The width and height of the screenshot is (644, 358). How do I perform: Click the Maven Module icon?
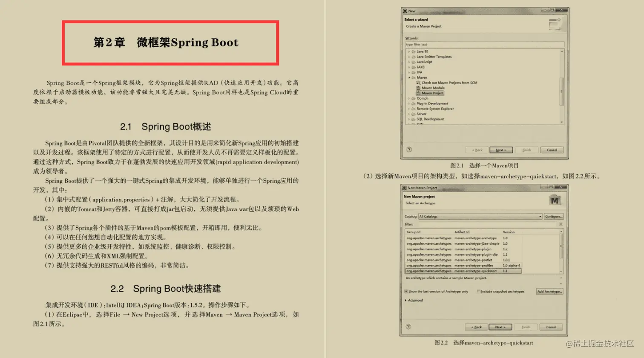(x=418, y=88)
